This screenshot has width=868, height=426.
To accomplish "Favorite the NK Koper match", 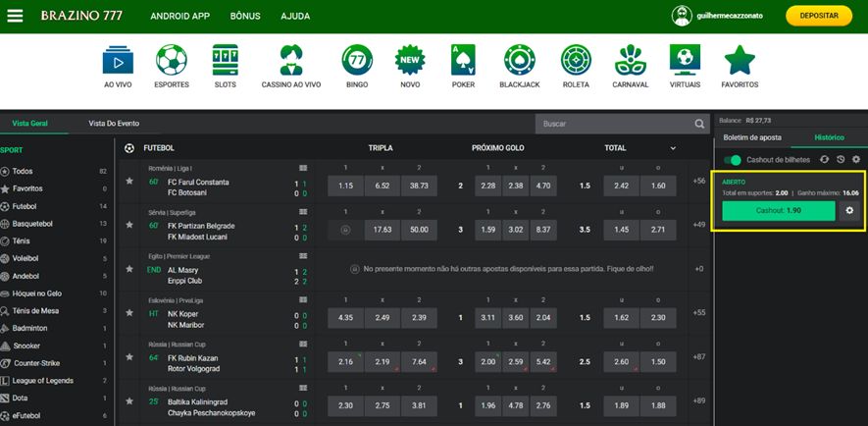I will [129, 313].
